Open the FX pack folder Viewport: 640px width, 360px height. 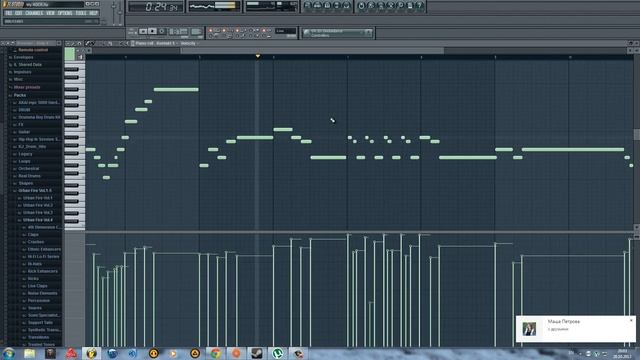click(21, 124)
